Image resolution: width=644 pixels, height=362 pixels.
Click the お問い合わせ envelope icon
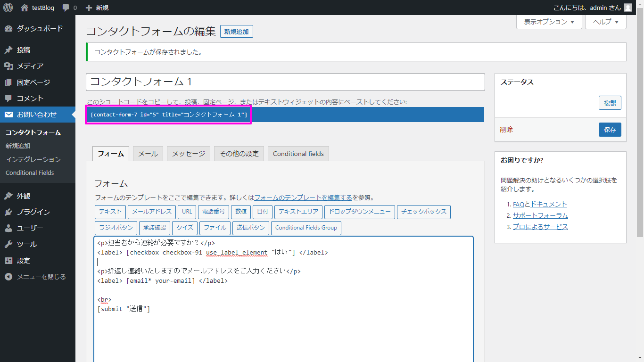pyautogui.click(x=8, y=115)
